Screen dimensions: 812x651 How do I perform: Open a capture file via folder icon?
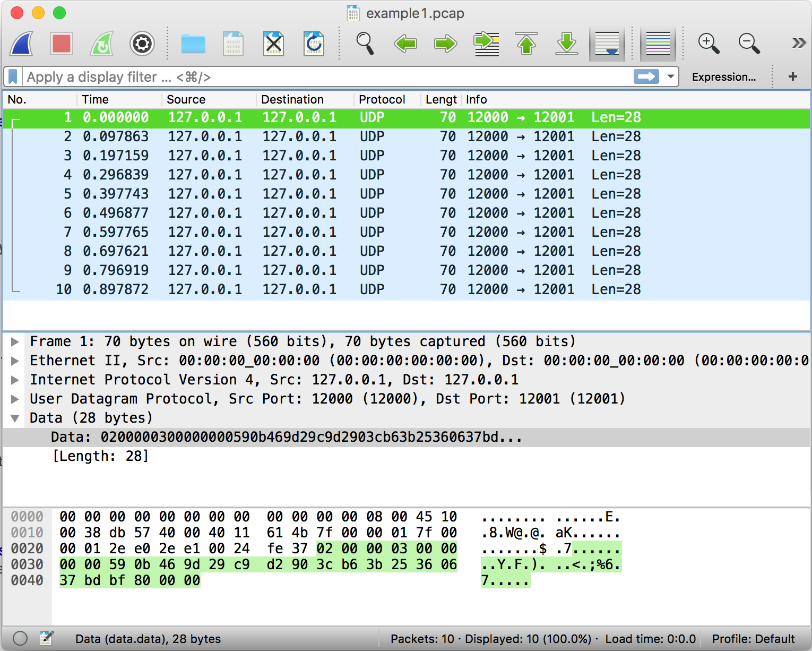coord(193,44)
